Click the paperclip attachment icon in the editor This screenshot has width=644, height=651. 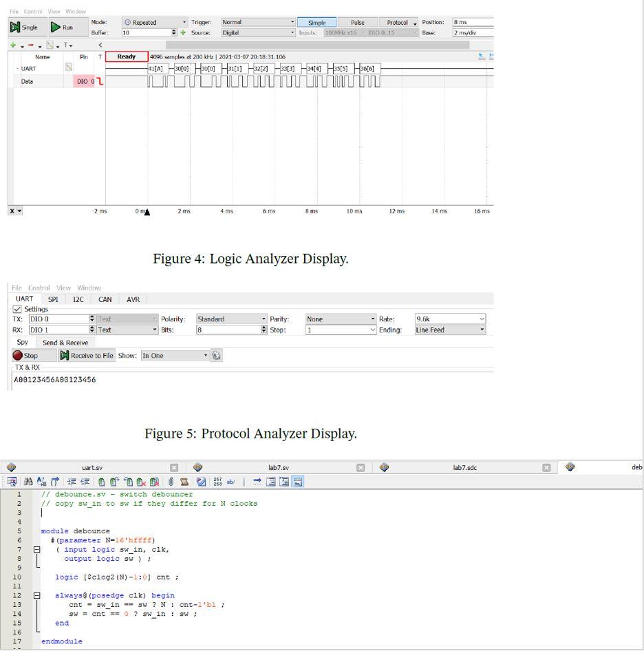pos(170,480)
